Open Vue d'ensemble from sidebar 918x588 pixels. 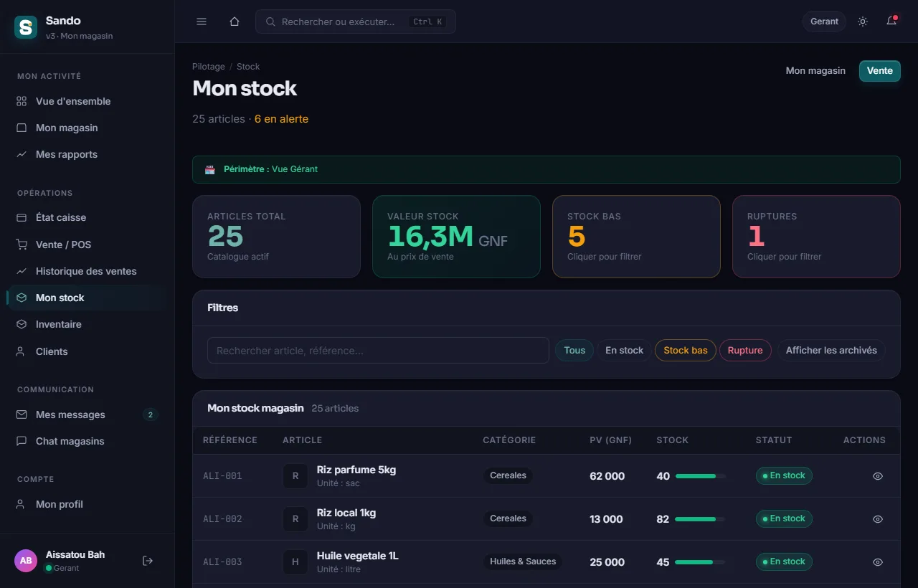(x=87, y=101)
